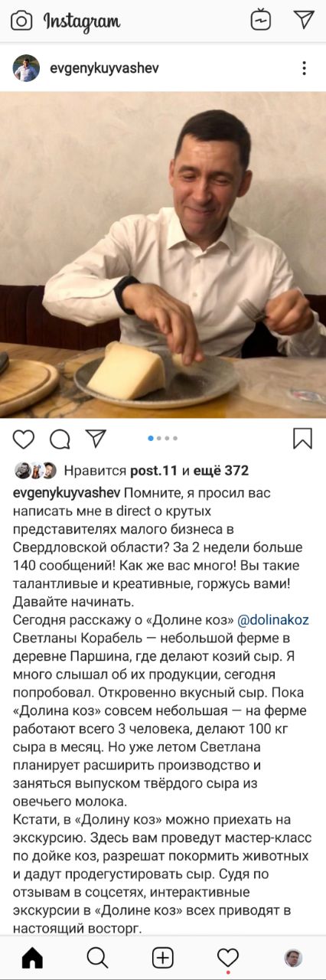Open your profile avatar in the bottom bar

tap(293, 958)
